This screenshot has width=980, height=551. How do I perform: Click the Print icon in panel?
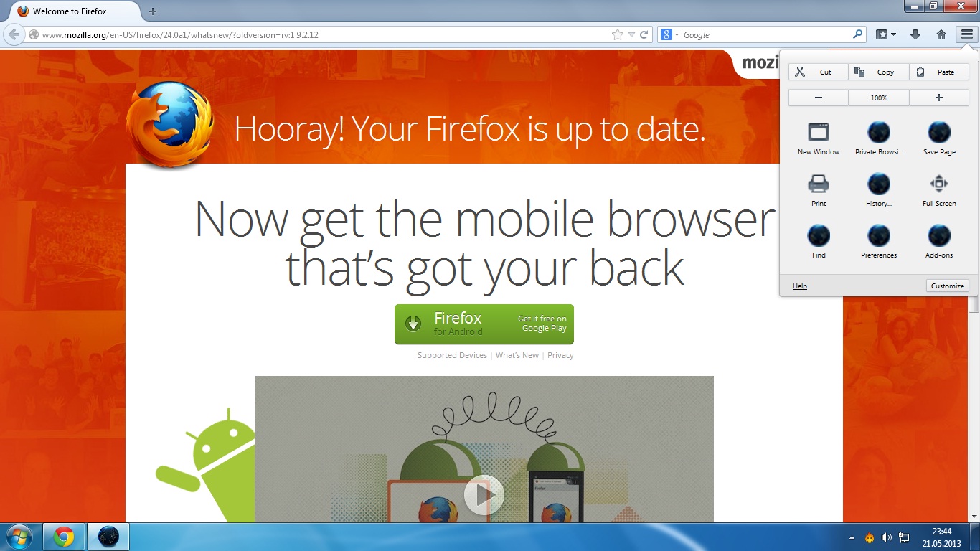(x=819, y=190)
